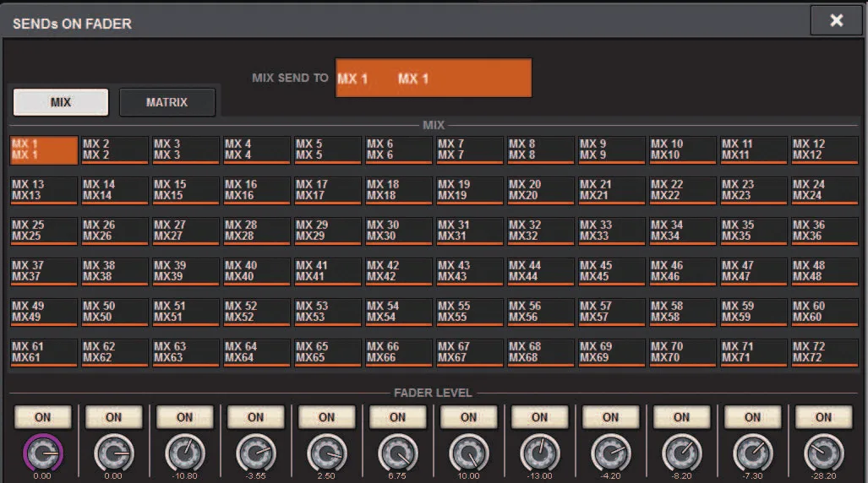This screenshot has width=868, height=483.
Task: Select the MX 70 mix bus button
Action: tap(682, 352)
